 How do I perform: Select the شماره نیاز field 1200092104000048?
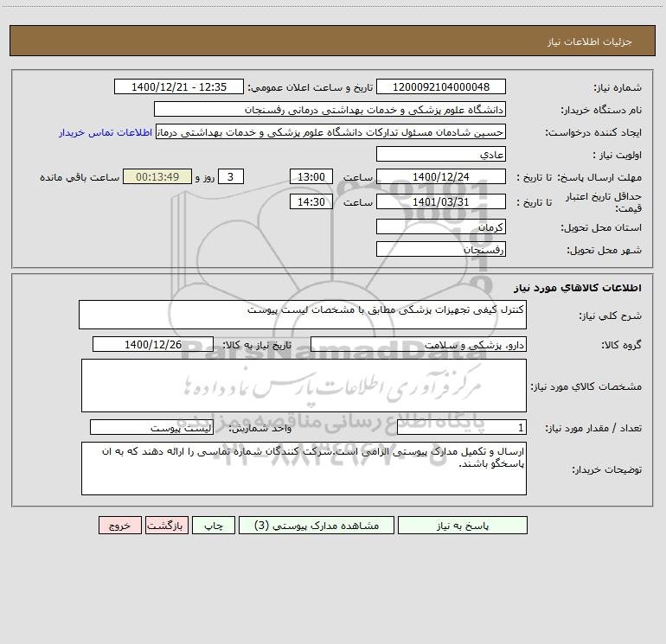pyautogui.click(x=441, y=86)
